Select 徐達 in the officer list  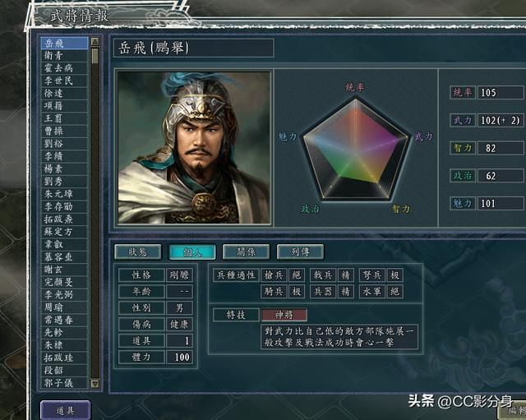click(x=64, y=93)
